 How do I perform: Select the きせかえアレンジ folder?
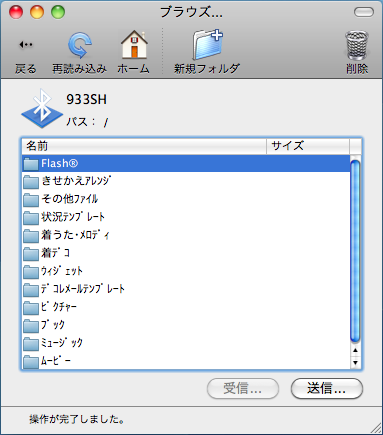(186, 181)
